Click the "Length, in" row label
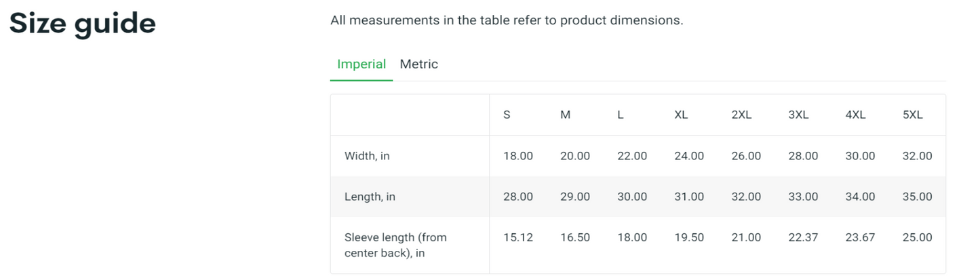Screen dimensions: 980x278 click(370, 197)
